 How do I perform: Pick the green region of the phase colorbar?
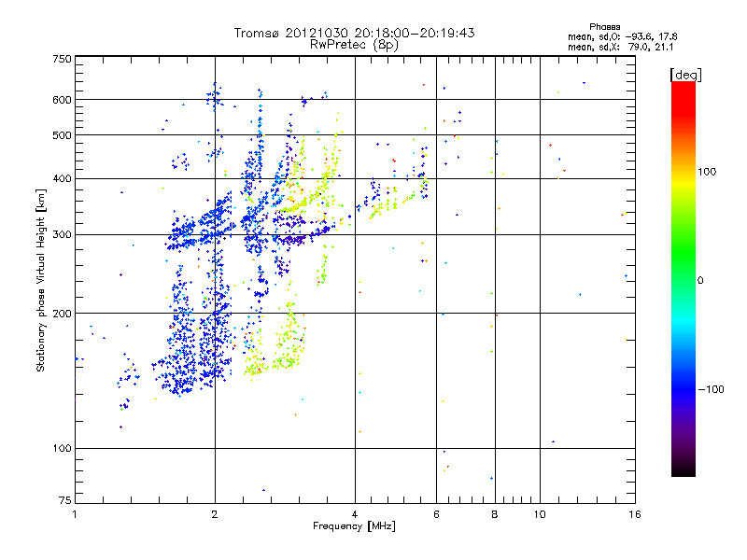[684, 252]
